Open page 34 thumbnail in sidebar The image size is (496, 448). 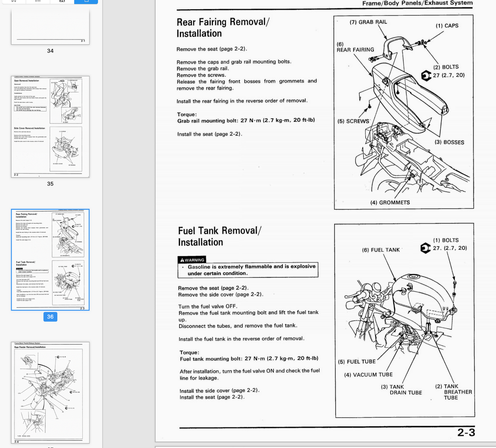tap(50, 26)
